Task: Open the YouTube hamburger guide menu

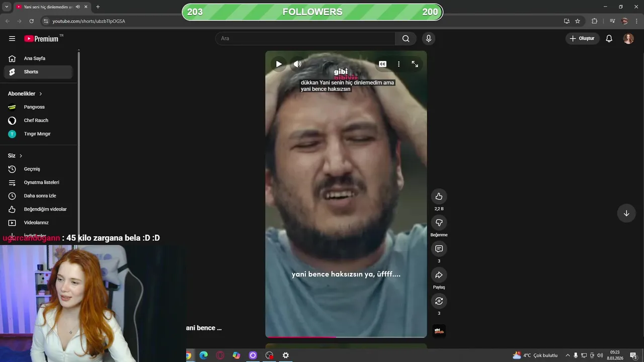Action: coord(12,39)
